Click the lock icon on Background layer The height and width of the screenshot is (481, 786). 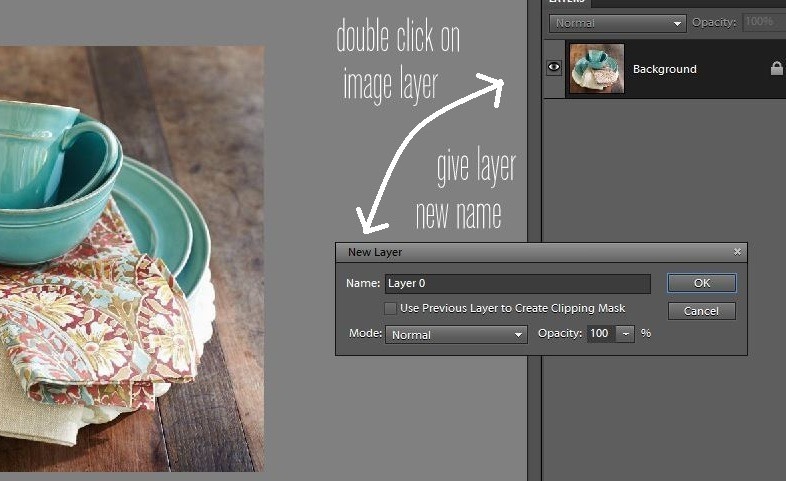tap(776, 69)
